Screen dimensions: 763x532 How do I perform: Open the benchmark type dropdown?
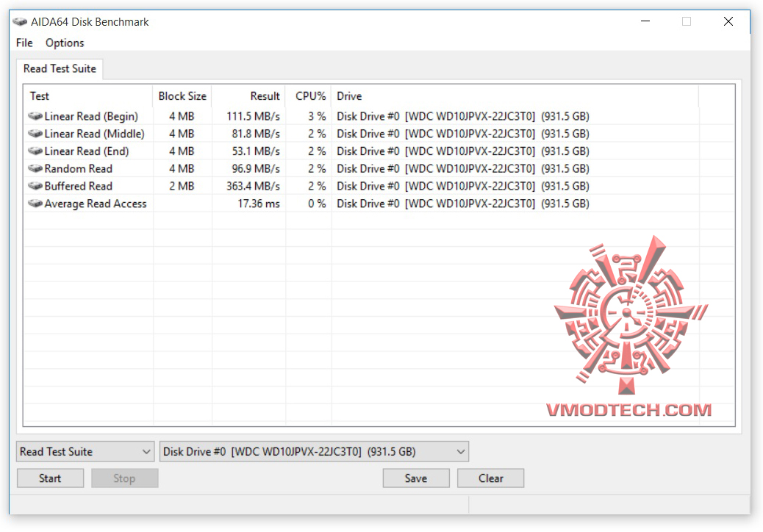pos(145,451)
